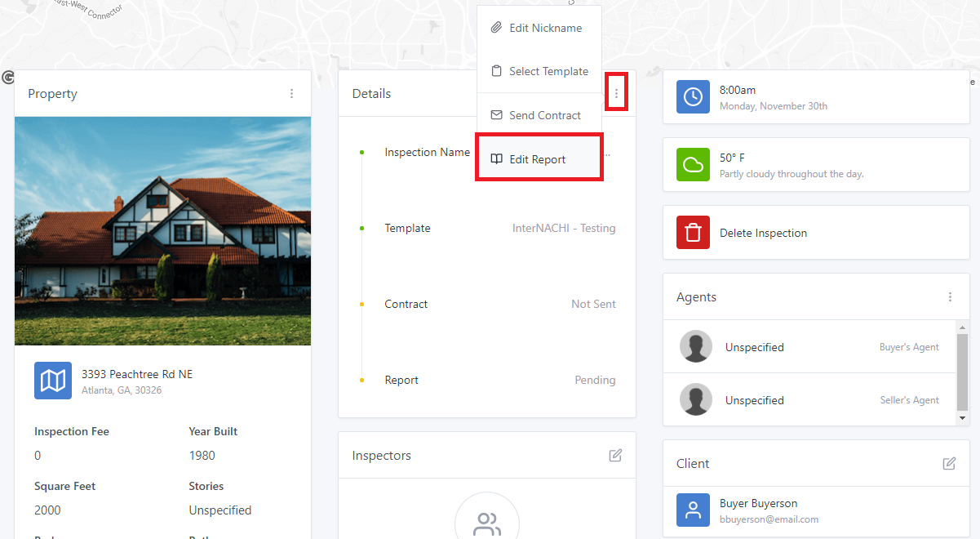Open the Property card three-dot menu
This screenshot has width=980, height=539.
(291, 94)
